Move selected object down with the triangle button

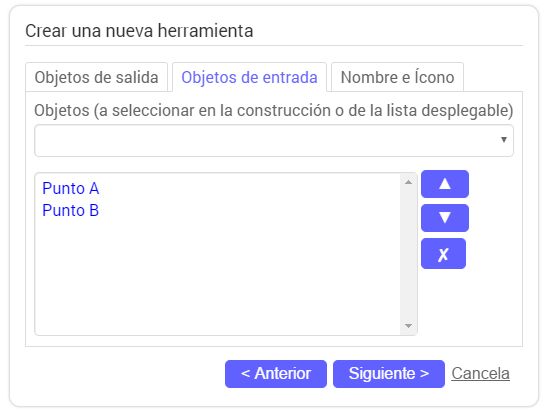tap(445, 218)
